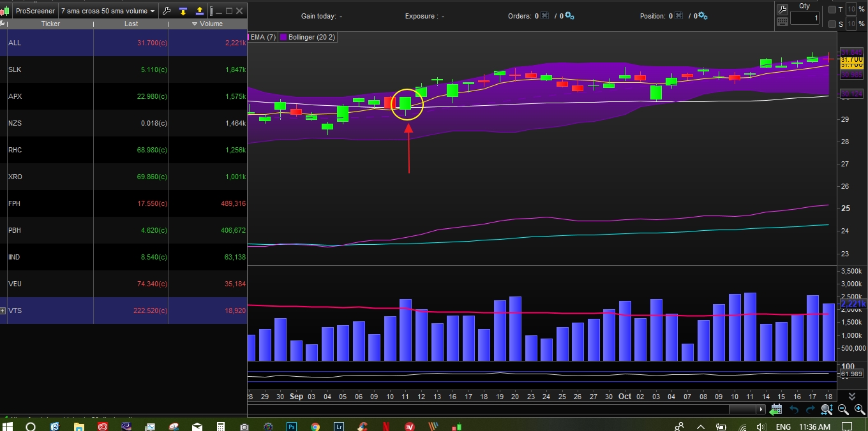868x431 pixels.
Task: Click the keyboard icon beside Qty
Action: 782,21
